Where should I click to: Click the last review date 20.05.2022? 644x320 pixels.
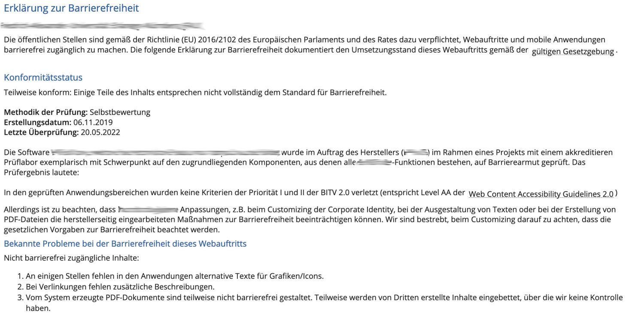point(100,132)
